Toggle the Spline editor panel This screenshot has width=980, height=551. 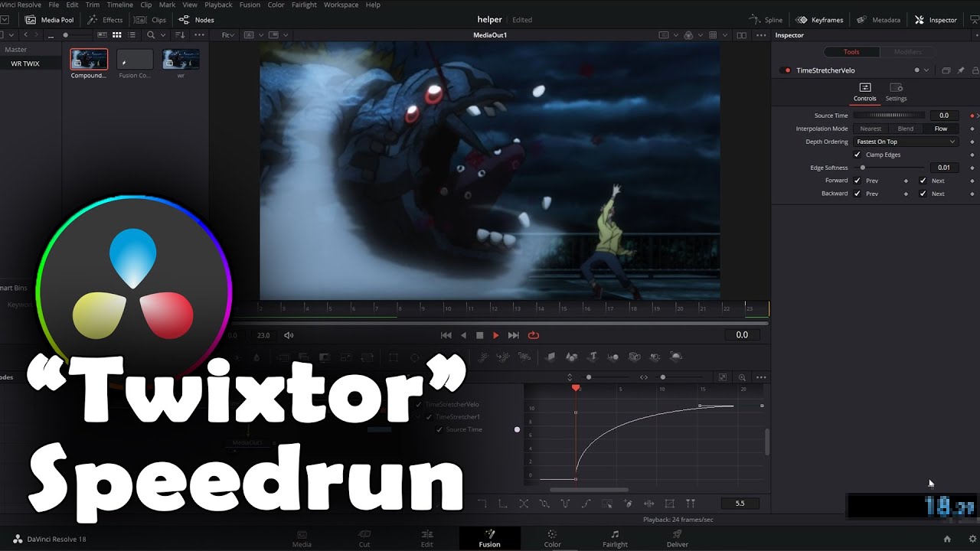[766, 20]
